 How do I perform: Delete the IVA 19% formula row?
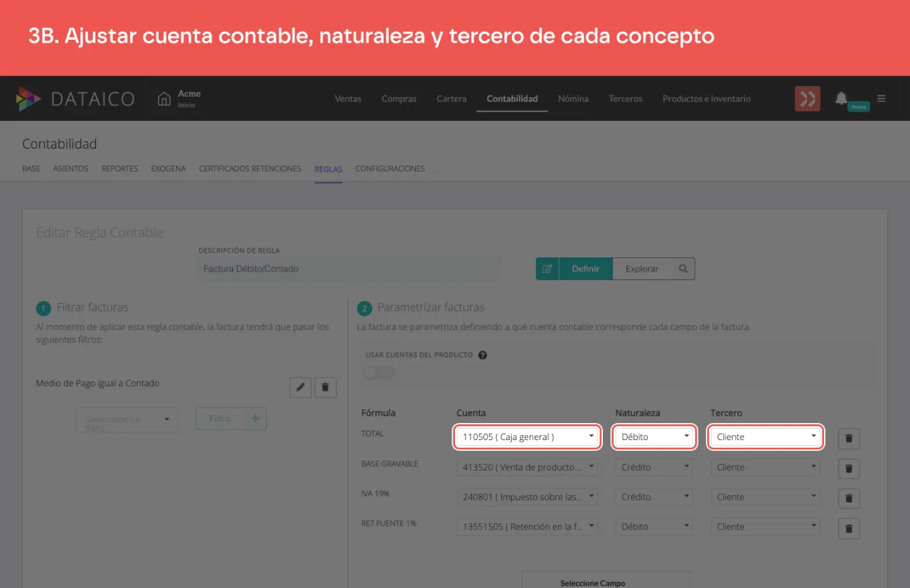coord(849,498)
